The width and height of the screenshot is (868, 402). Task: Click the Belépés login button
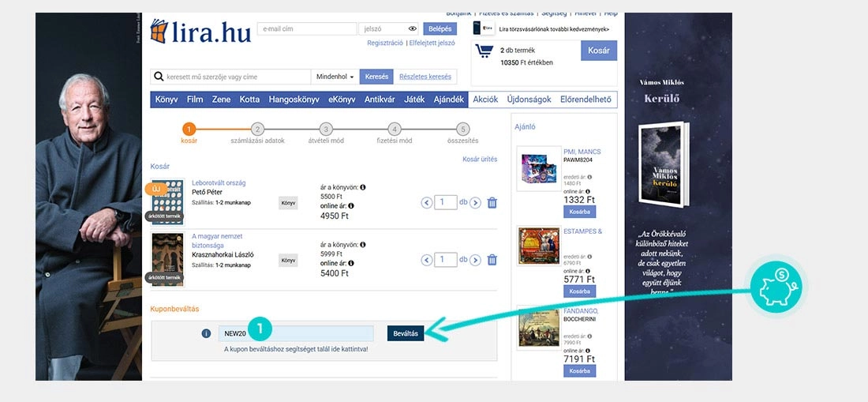coord(440,28)
